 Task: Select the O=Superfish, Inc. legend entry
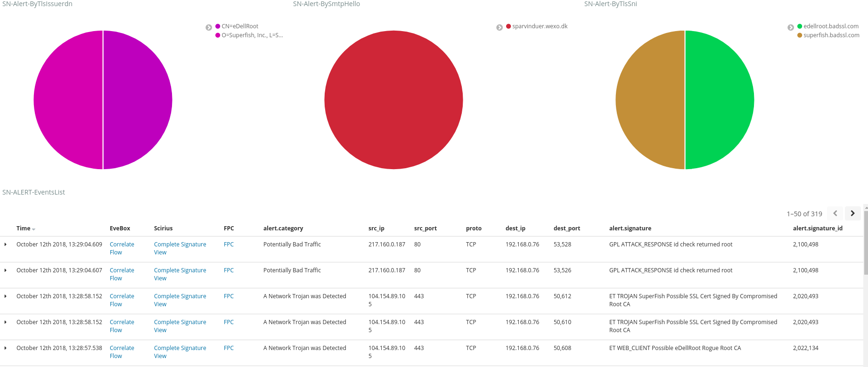(252, 35)
